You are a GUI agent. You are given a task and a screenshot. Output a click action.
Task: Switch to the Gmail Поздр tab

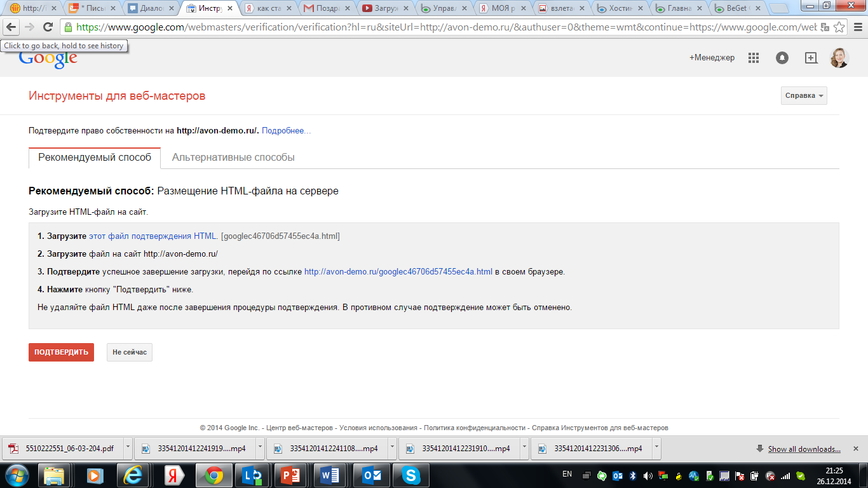click(x=327, y=9)
